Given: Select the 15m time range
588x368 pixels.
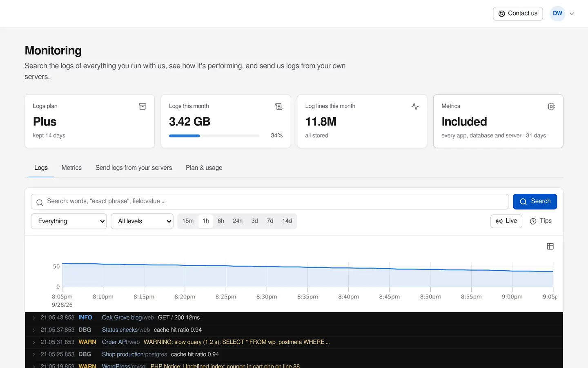Looking at the screenshot, I should pyautogui.click(x=188, y=221).
